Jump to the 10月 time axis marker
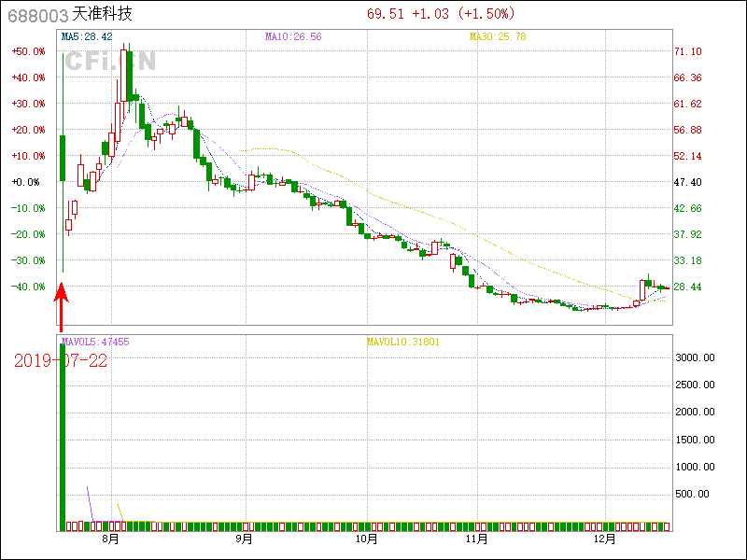 pyautogui.click(x=367, y=539)
